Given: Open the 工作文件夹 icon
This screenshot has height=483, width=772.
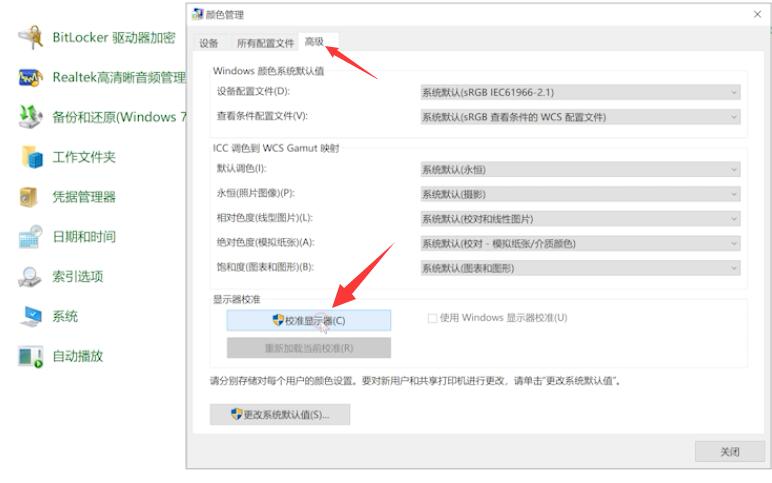Looking at the screenshot, I should [32, 157].
